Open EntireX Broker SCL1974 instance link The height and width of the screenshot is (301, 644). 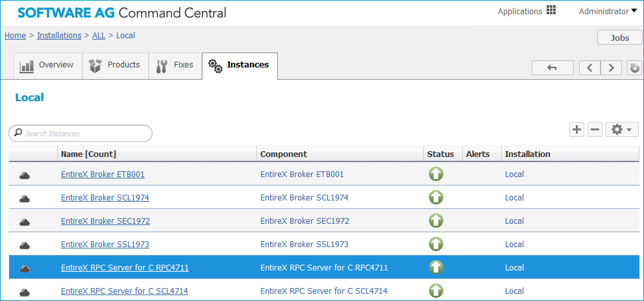105,198
